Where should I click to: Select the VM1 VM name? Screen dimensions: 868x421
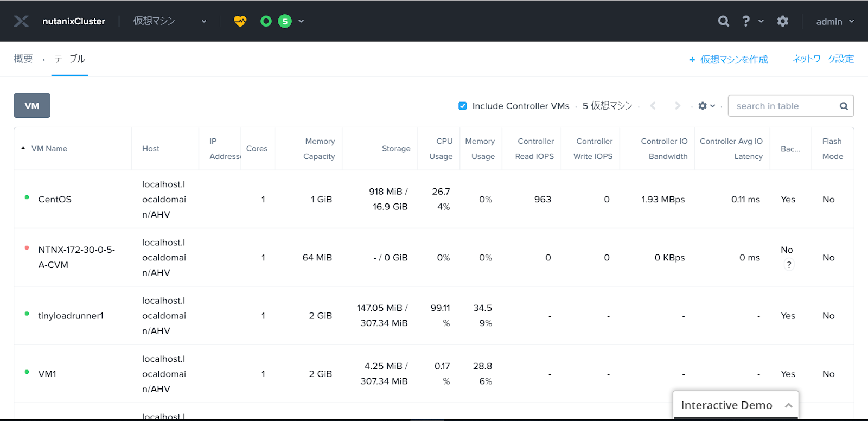47,374
